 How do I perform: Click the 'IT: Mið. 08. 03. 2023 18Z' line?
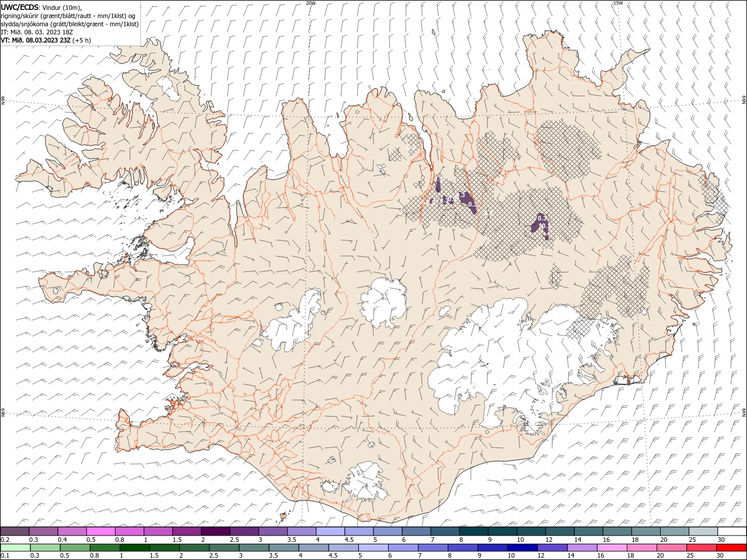pos(37,32)
